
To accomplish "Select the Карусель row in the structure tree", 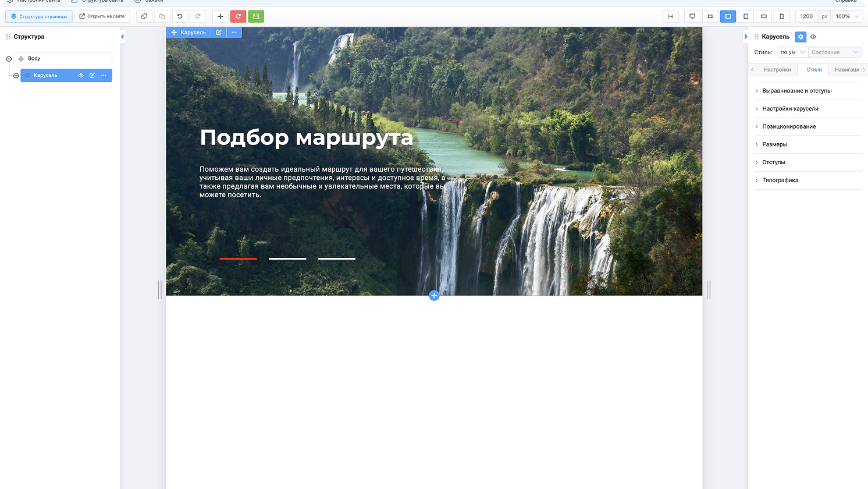I will pos(66,75).
